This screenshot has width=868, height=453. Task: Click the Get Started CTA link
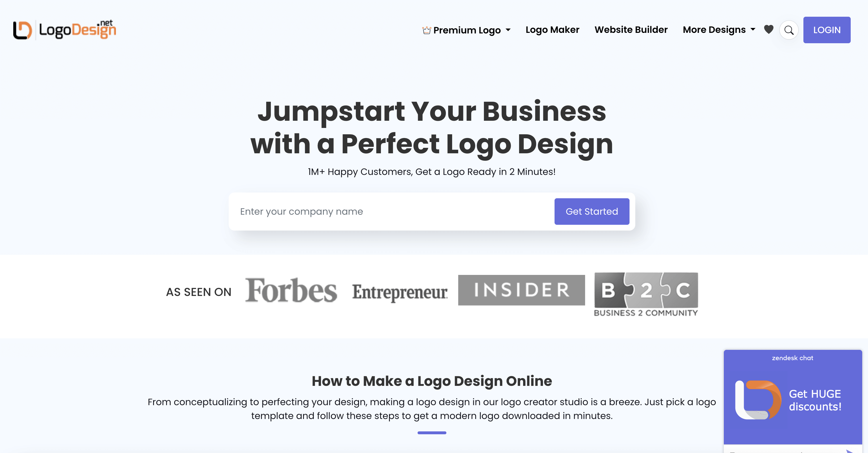tap(592, 212)
